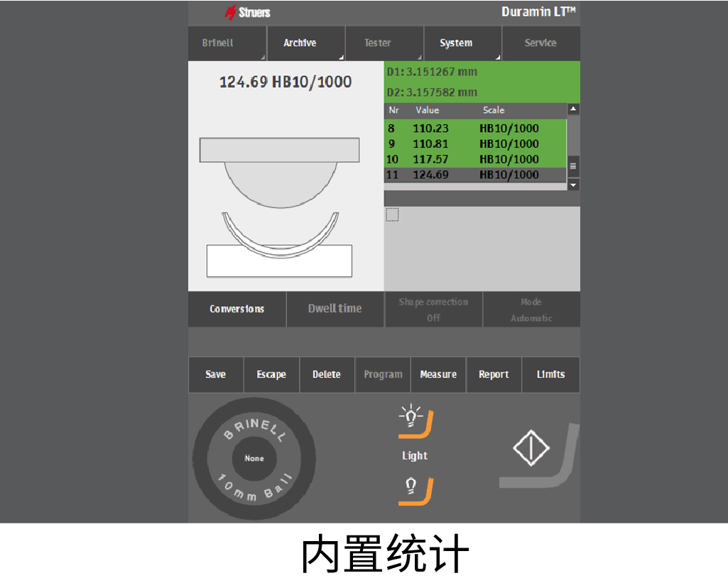Click the down arrow below the results list

click(573, 184)
